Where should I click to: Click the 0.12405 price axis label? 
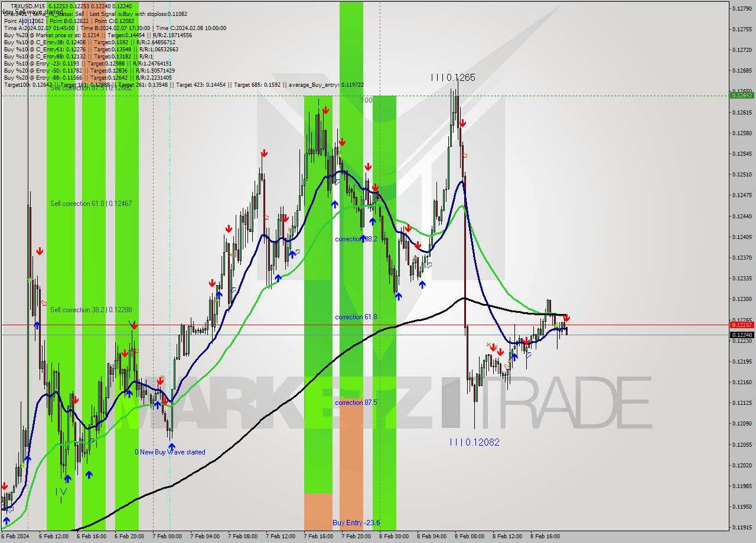[x=742, y=237]
